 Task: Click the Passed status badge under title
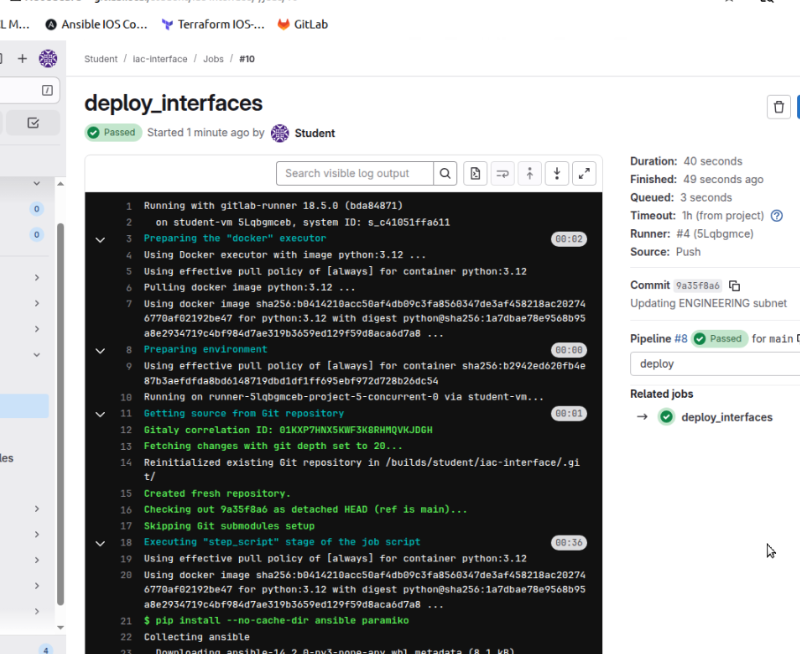pos(113,133)
